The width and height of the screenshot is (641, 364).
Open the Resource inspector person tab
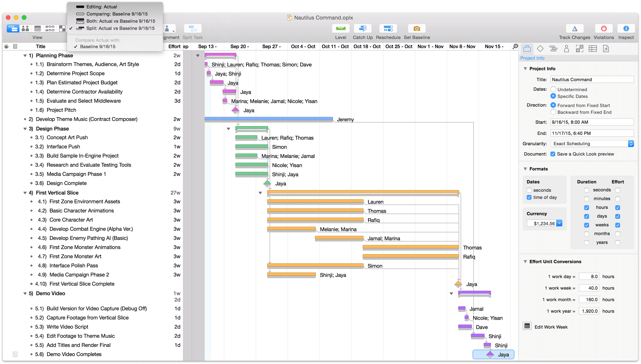click(x=566, y=48)
